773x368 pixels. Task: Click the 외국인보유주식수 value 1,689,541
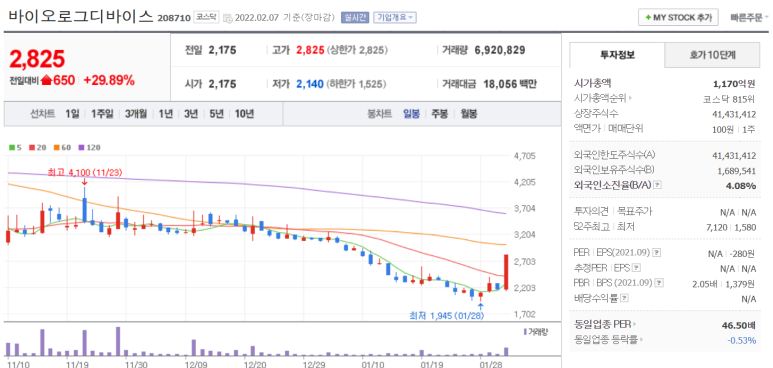point(737,170)
